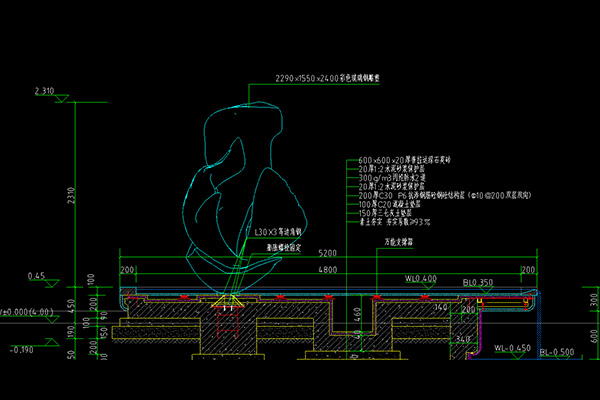Click the elevation triangle under BL0.350
Viewport: 600px width, 400px height.
pos(485,290)
